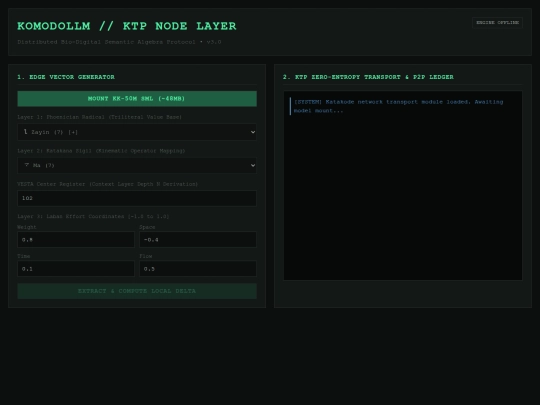
Task: Click the Space input field
Action: [x=198, y=240]
